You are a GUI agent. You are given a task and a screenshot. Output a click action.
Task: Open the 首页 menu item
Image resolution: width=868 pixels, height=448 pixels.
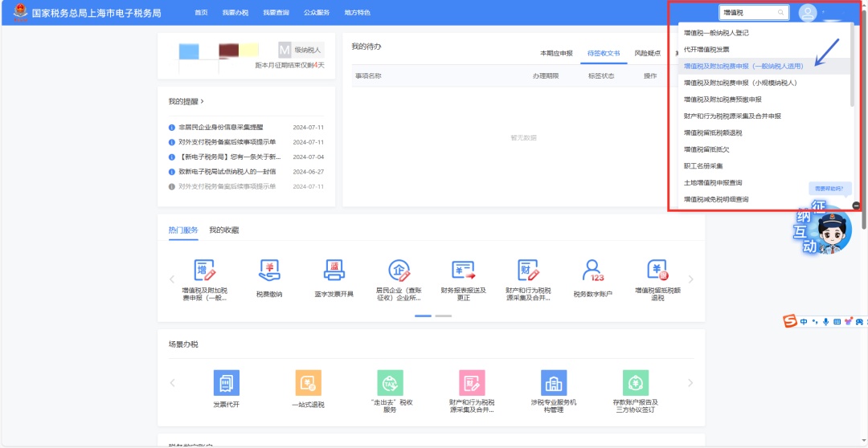(201, 13)
